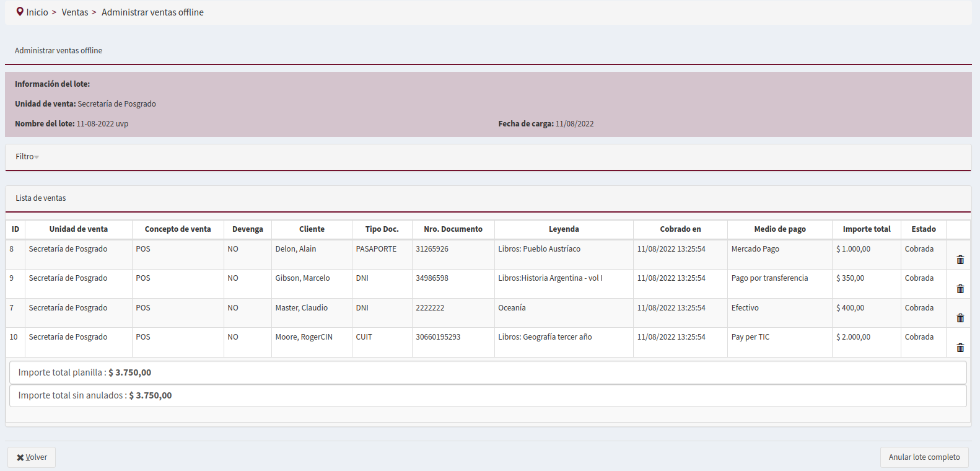The image size is (980, 471).
Task: Open Ventas breadcrumb link
Action: coord(75,12)
